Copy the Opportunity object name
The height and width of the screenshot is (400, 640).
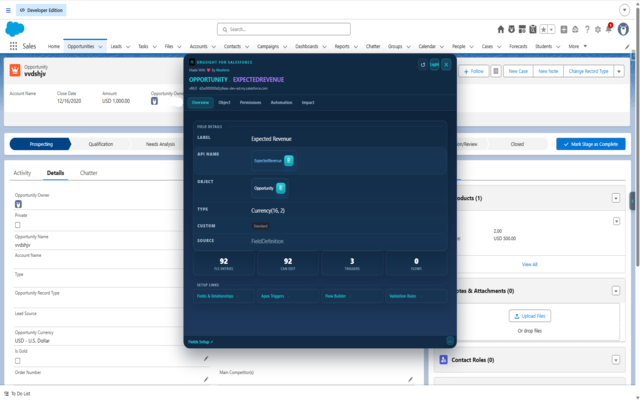point(280,188)
